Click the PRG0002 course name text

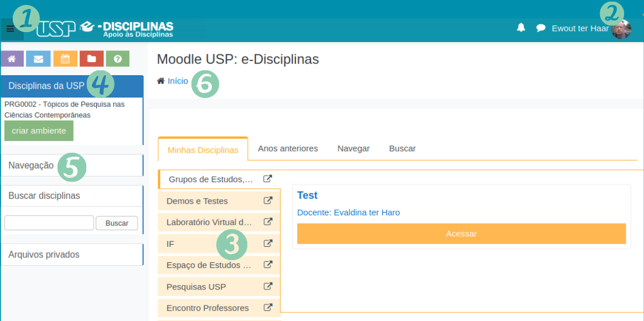65,110
